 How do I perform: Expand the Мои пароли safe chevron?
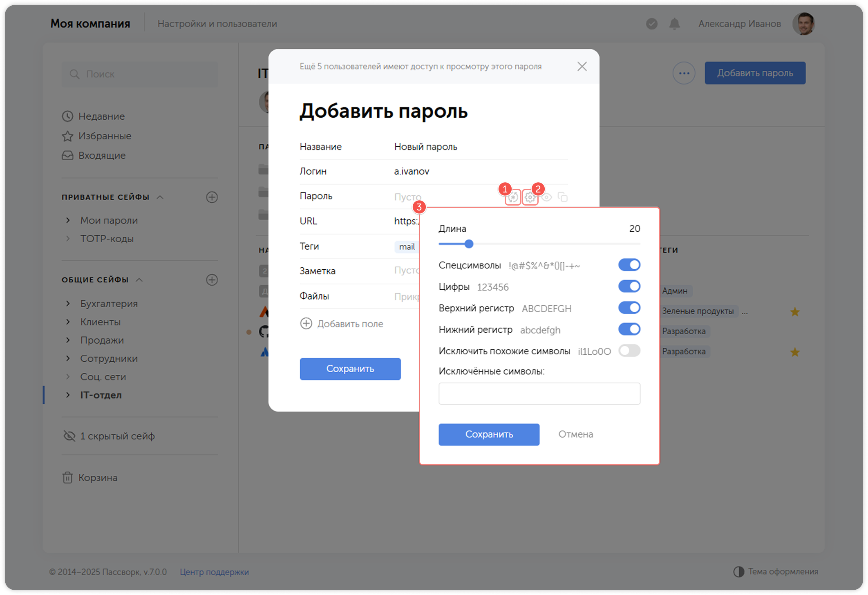(x=68, y=220)
